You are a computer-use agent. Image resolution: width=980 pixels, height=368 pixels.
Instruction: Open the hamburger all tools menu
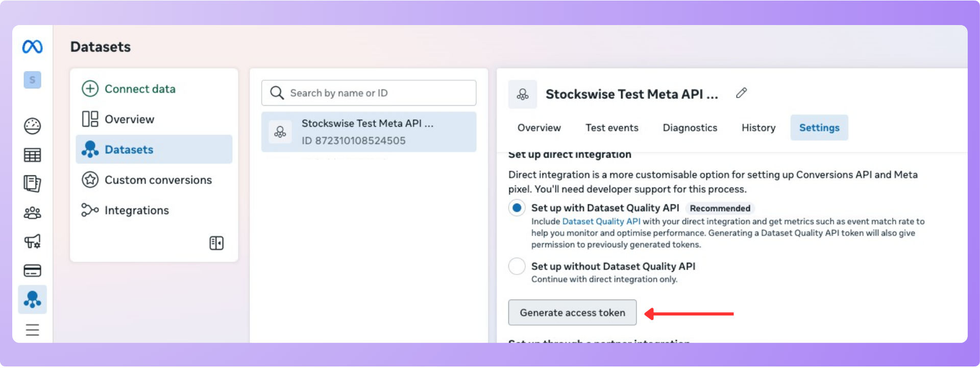pyautogui.click(x=32, y=330)
